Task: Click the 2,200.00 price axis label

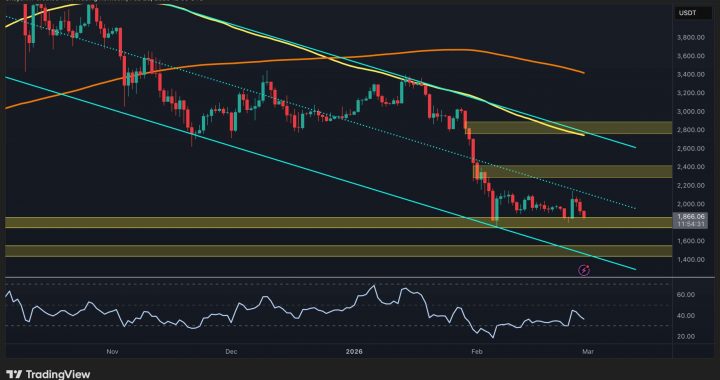Action: tap(692, 185)
